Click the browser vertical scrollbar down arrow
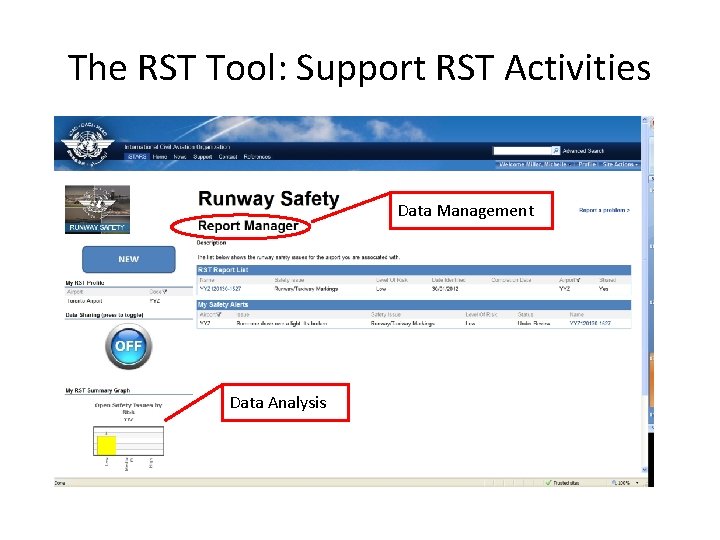Viewport: 720px width, 540px height. (x=644, y=470)
